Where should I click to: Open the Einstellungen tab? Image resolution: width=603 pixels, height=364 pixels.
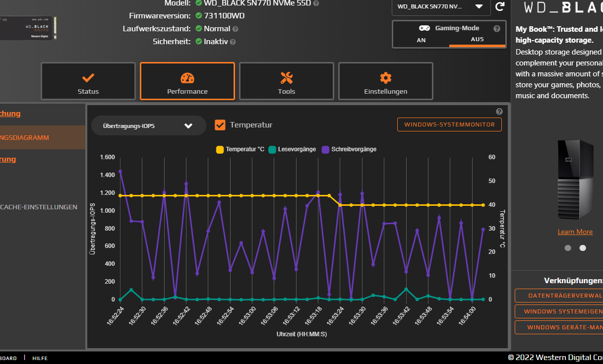386,81
